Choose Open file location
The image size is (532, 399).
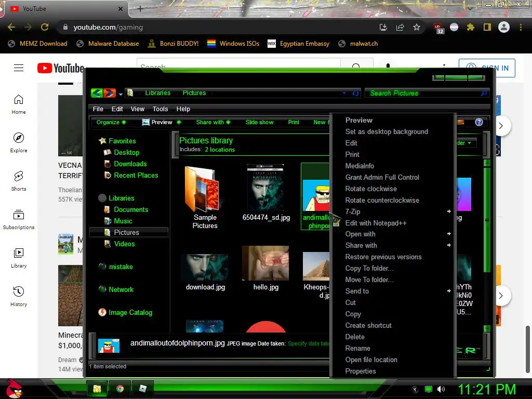371,360
